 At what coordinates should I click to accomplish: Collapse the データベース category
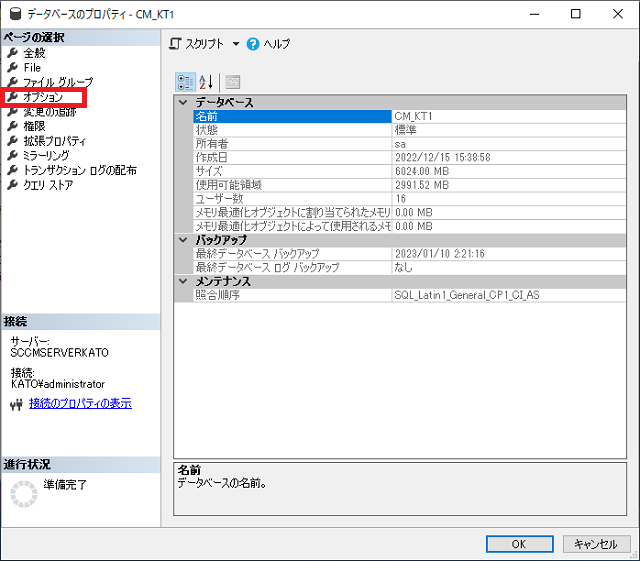point(183,103)
